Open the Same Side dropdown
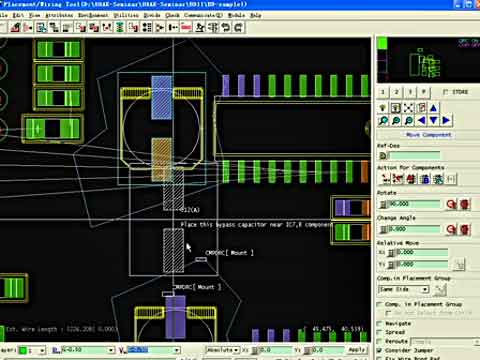Screen dimensions: 480x360 pyautogui.click(x=403, y=289)
